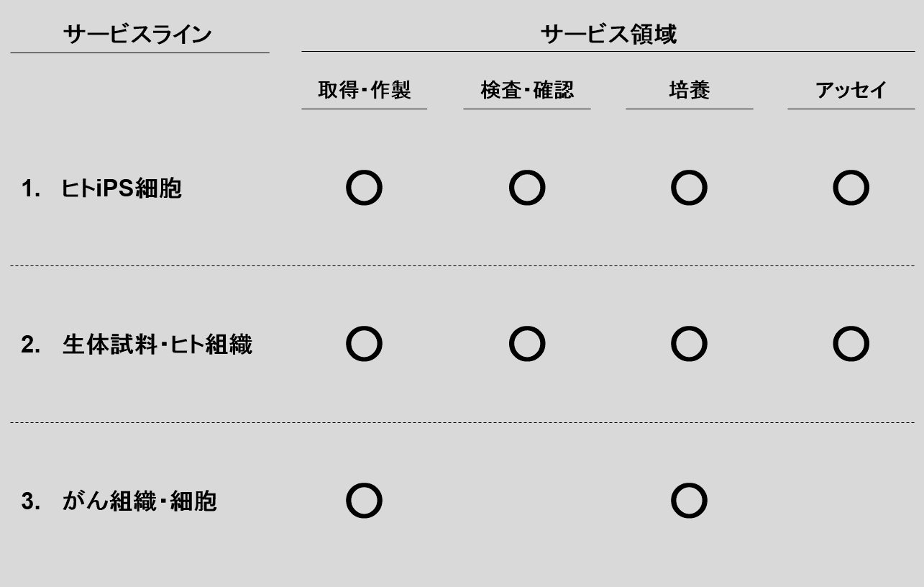This screenshot has width=924, height=587.
Task: Click the circle for がん組織・細胞 under 培養
Action: tap(689, 501)
